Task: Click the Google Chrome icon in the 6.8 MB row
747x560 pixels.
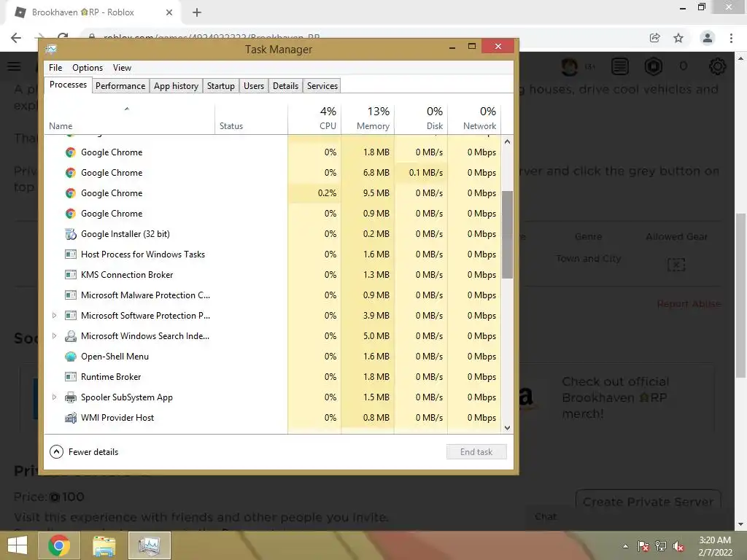Action: tap(71, 173)
